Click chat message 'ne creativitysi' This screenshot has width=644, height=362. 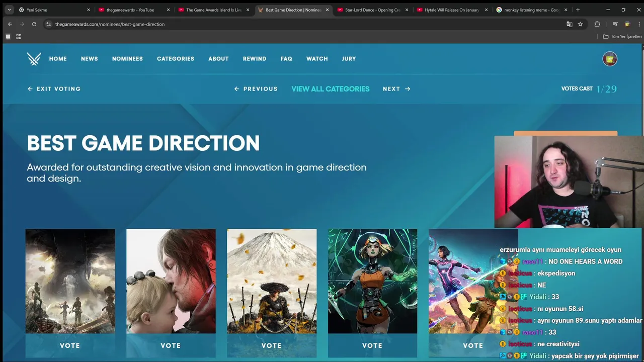click(558, 344)
